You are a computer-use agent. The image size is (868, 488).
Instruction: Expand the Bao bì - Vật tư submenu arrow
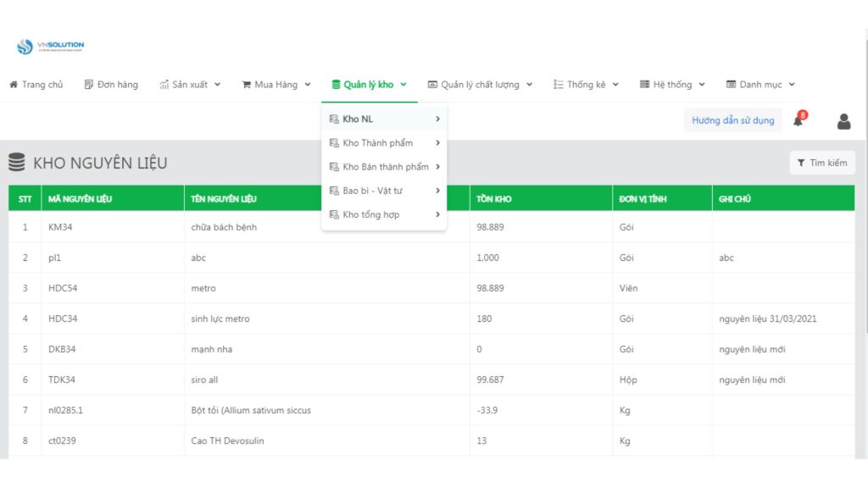point(437,191)
